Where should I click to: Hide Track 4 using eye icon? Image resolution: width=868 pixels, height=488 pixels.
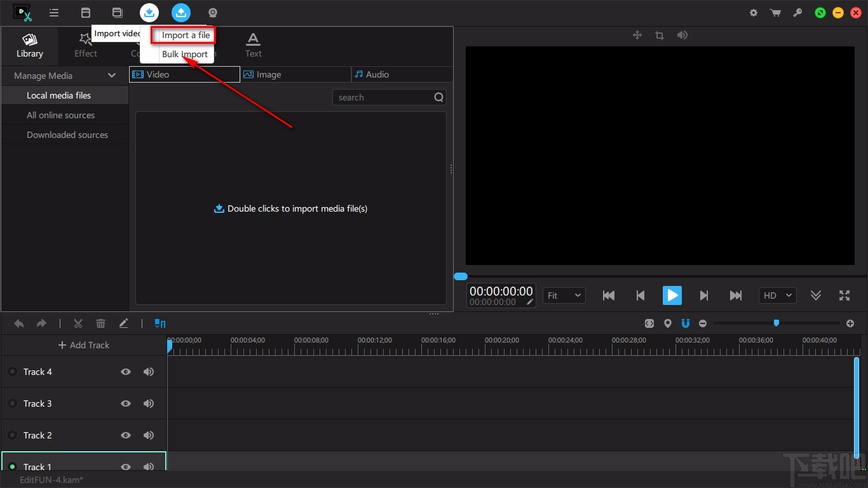click(x=126, y=372)
